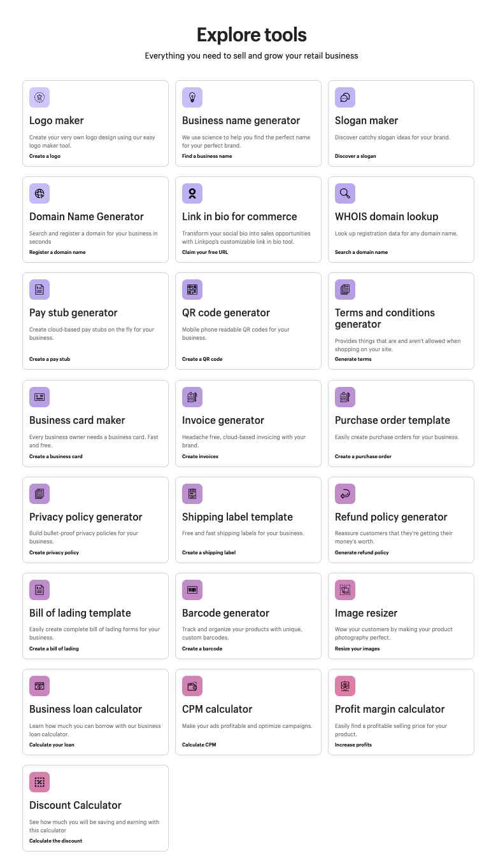Click the Link in bio ribbon icon

pos(192,193)
